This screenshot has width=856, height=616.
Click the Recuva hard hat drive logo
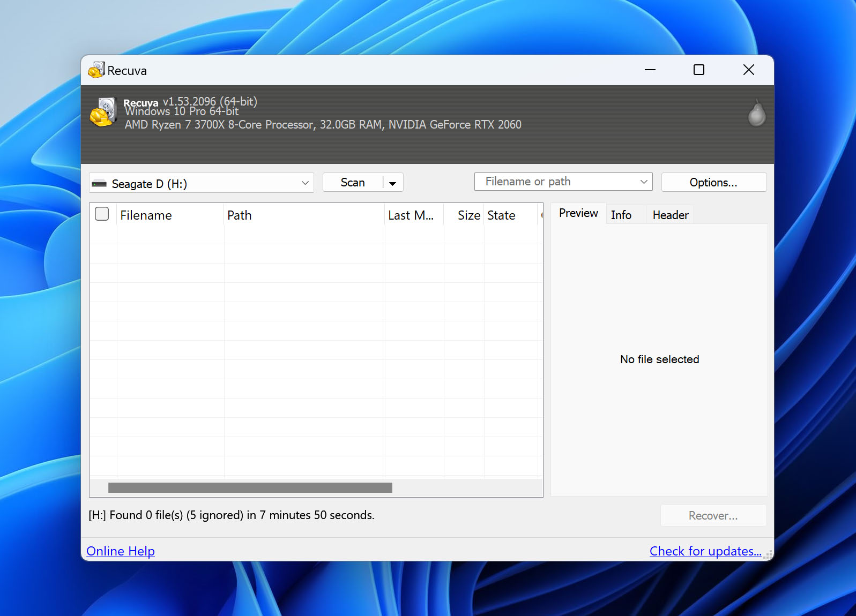click(x=103, y=112)
